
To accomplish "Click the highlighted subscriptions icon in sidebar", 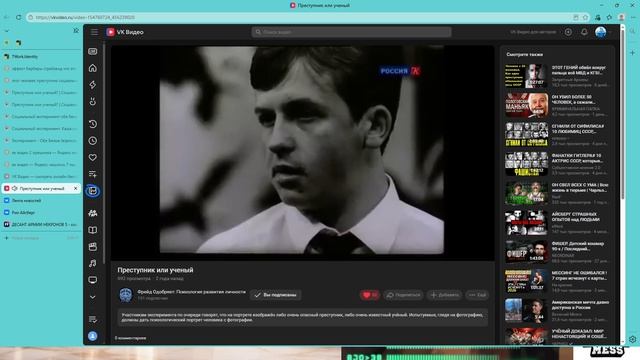I will [93, 191].
